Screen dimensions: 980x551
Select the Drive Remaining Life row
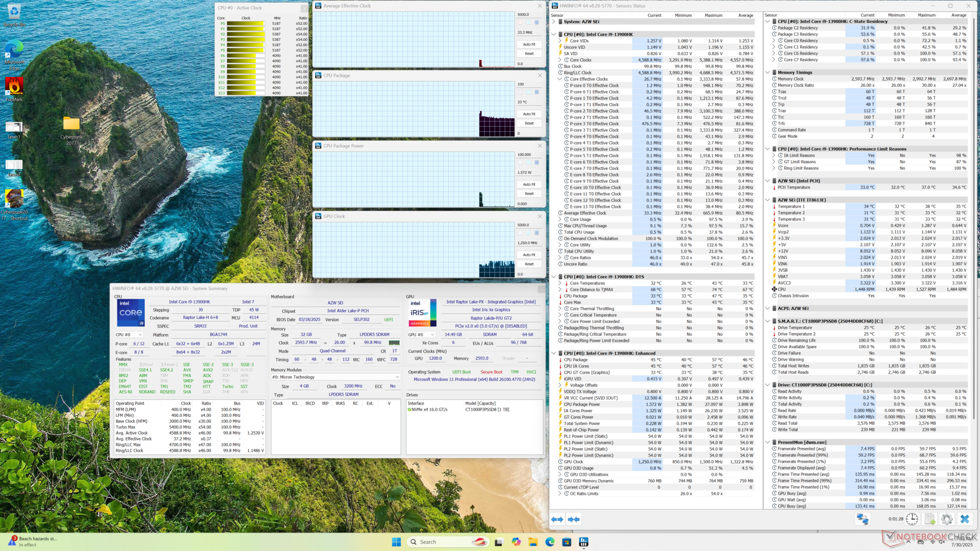coord(870,340)
